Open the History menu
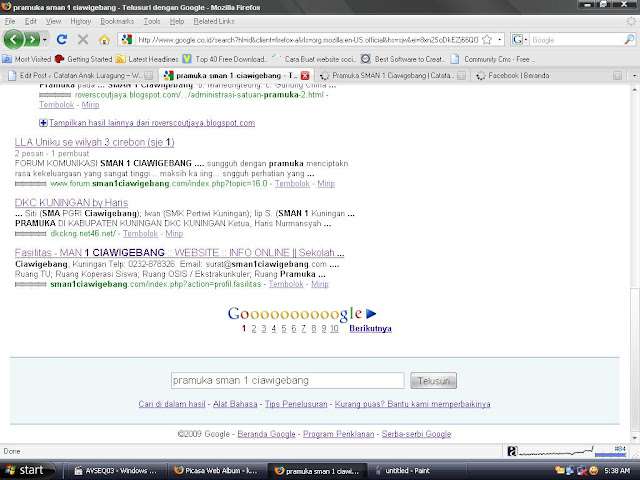640x480 pixels. tap(80, 21)
